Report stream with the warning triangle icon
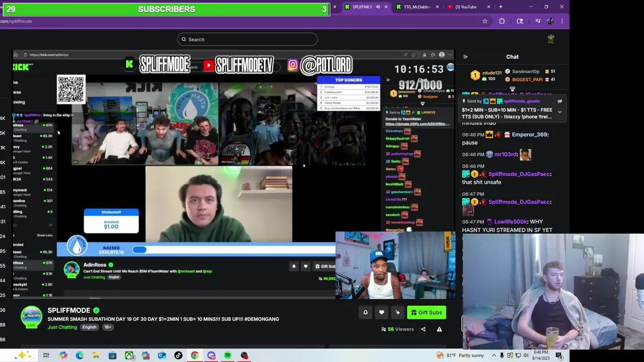Viewport: 644px width, 362px height. (439, 329)
